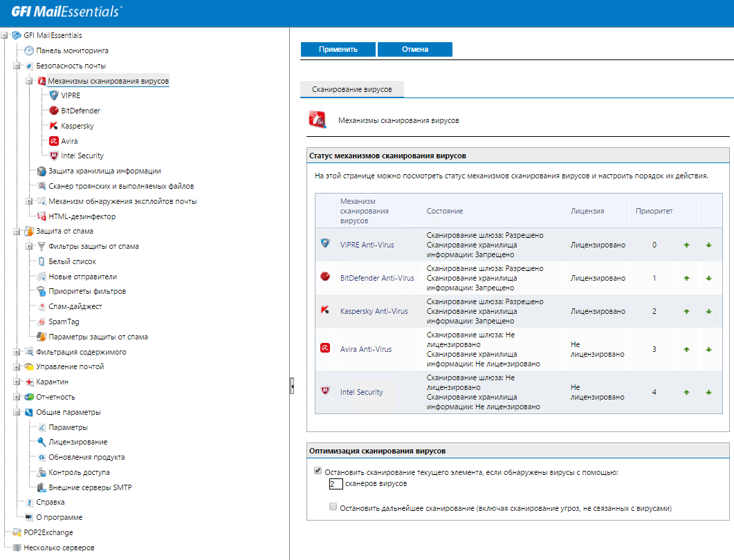The image size is (734, 560).
Task: Click the Лицензирование key icon
Action: (42, 442)
